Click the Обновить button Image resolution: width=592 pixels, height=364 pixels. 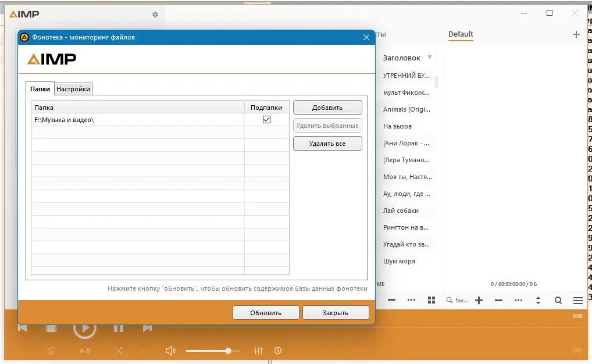(x=266, y=313)
